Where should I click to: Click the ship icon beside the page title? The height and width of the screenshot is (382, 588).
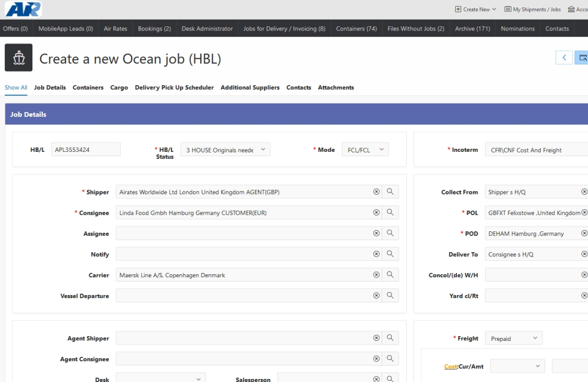pyautogui.click(x=18, y=58)
